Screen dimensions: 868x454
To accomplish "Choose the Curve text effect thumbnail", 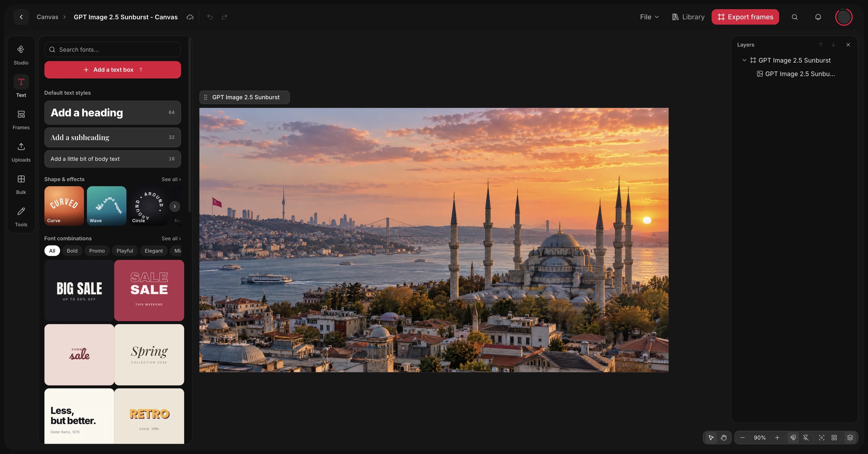I will pyautogui.click(x=64, y=206).
